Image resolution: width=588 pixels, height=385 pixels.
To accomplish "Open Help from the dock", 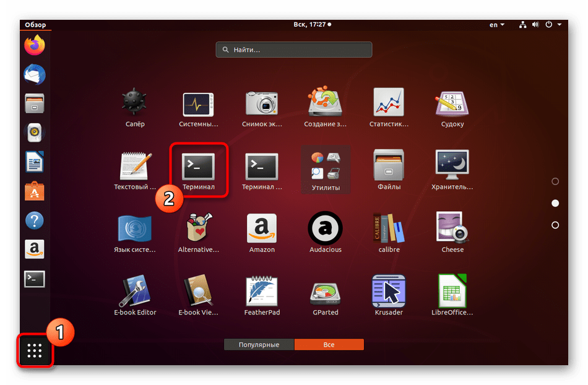I will click(x=35, y=220).
